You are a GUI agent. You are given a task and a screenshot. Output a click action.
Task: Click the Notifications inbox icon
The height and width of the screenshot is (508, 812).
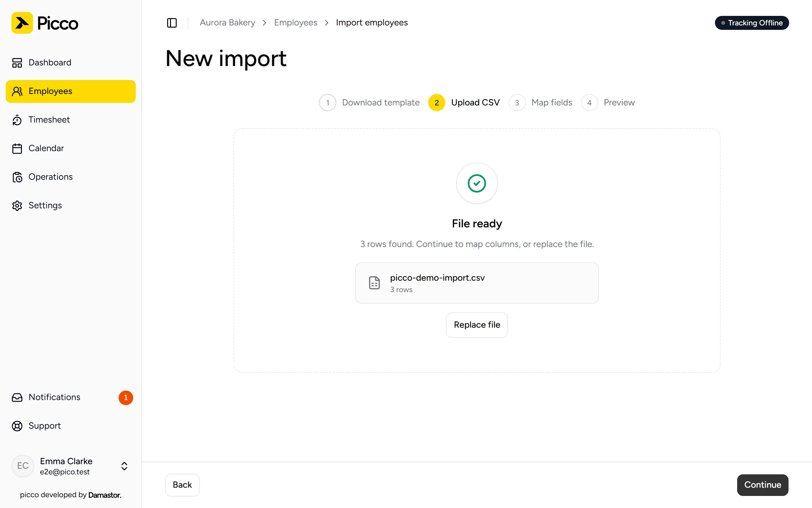pyautogui.click(x=17, y=398)
